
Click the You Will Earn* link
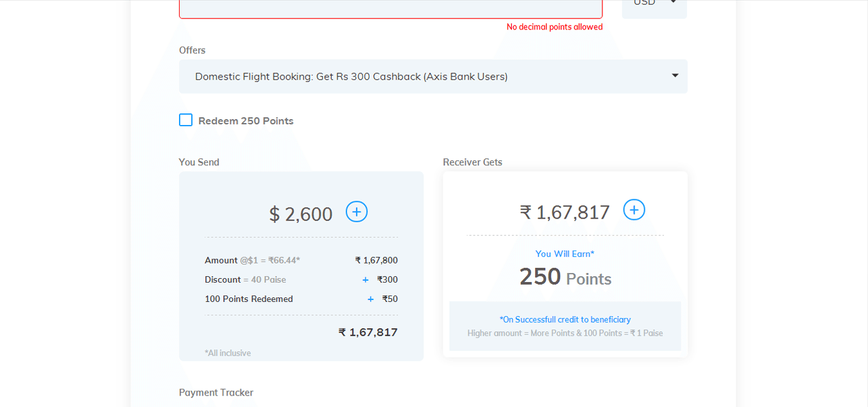coord(565,254)
